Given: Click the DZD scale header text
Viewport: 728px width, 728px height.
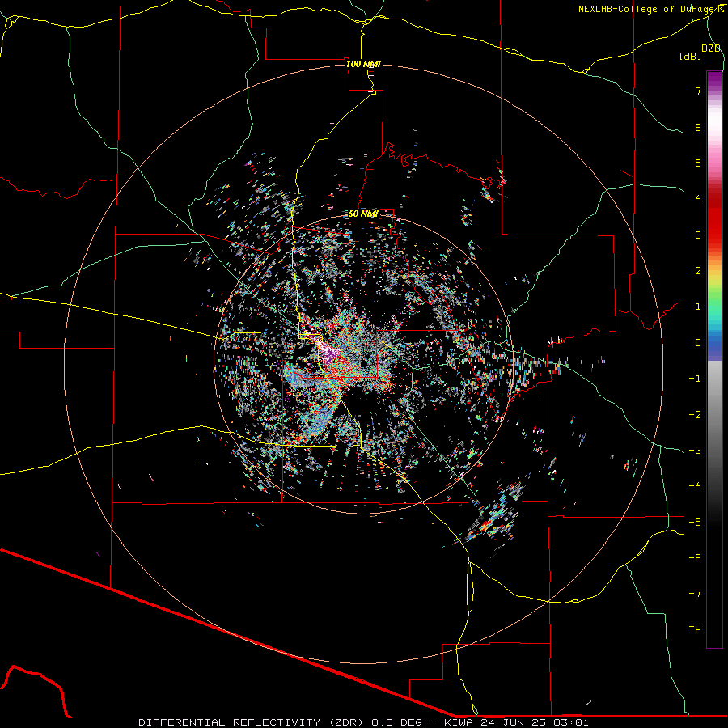Looking at the screenshot, I should tap(710, 49).
